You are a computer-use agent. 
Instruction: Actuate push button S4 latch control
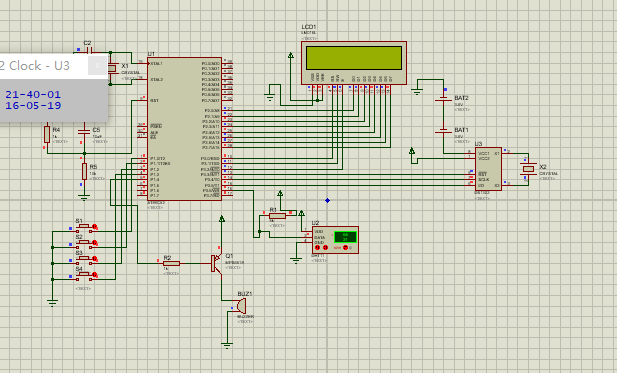point(95,275)
